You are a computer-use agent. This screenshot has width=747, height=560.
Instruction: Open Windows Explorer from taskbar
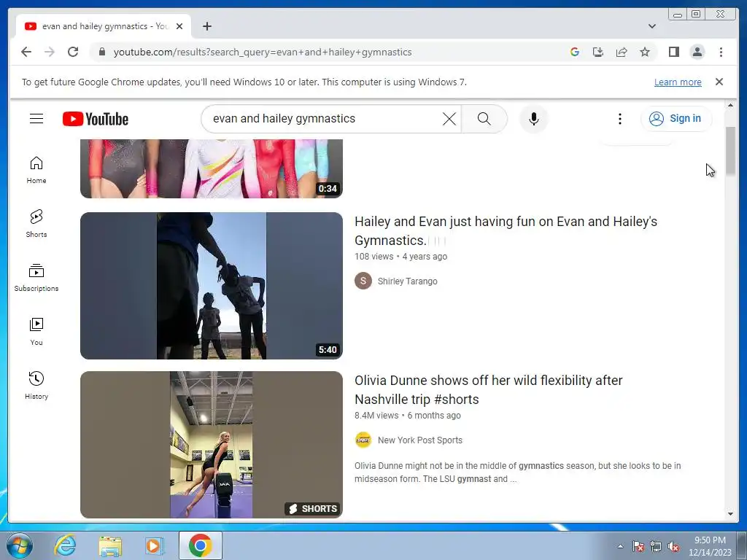pyautogui.click(x=110, y=545)
